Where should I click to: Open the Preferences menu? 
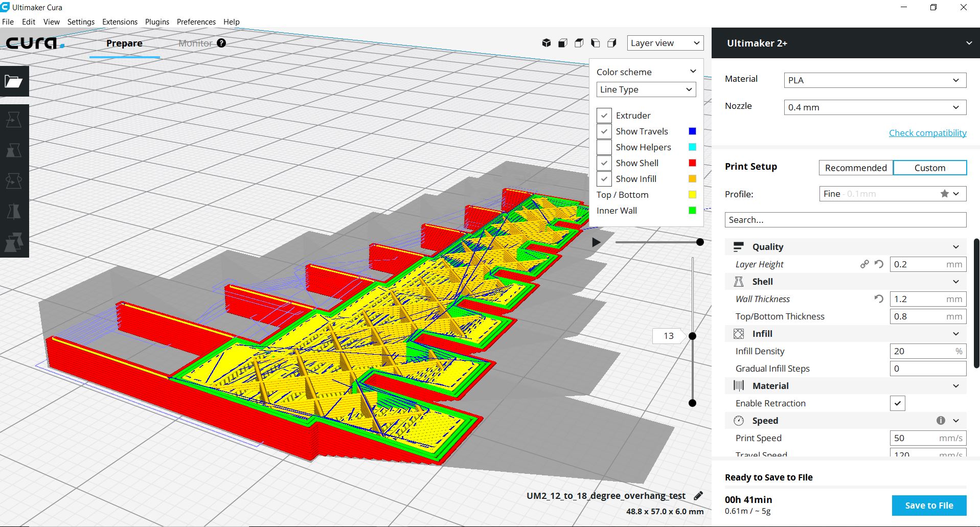[196, 22]
